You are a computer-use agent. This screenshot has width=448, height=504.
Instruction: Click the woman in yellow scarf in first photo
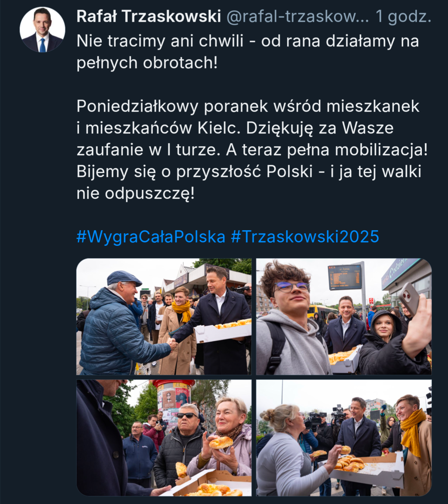tap(178, 330)
